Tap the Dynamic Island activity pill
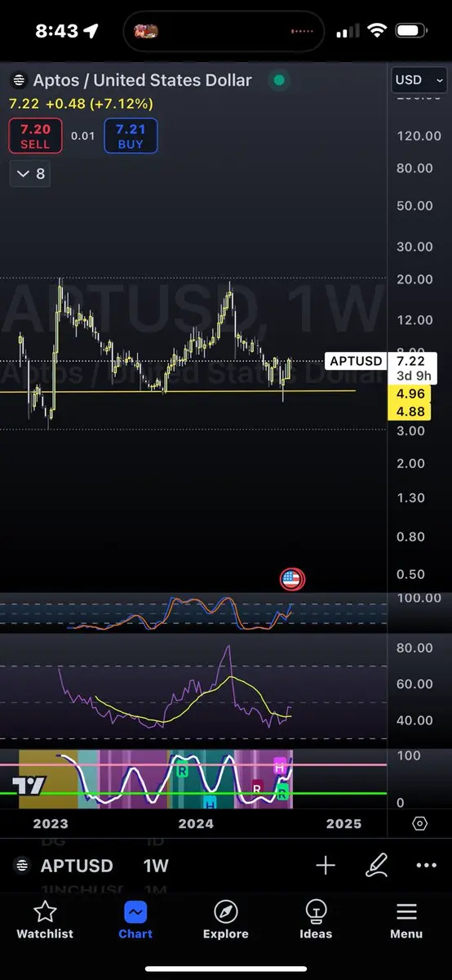This screenshot has height=980, width=452. 225,31
